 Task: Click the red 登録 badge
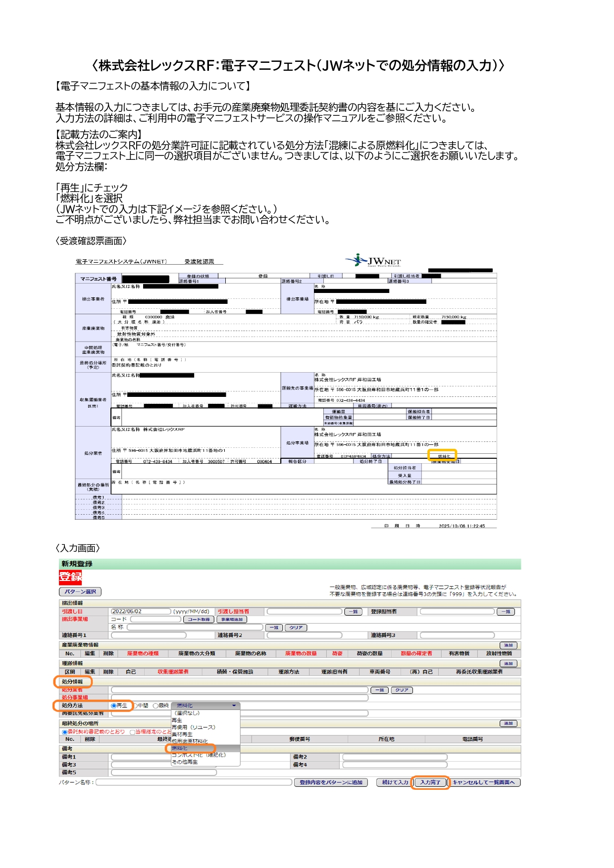[70, 577]
